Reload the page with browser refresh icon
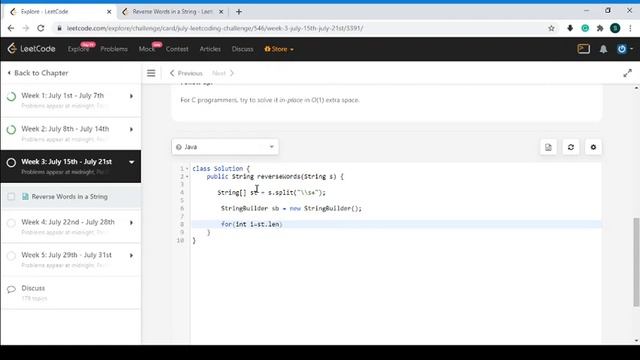This screenshot has height=360, width=640. click(x=40, y=28)
